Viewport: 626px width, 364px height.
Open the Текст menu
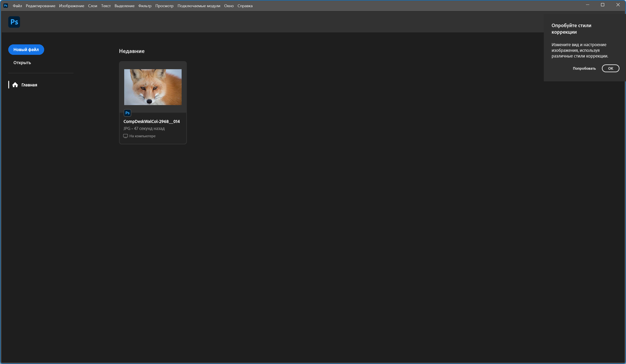point(106,6)
